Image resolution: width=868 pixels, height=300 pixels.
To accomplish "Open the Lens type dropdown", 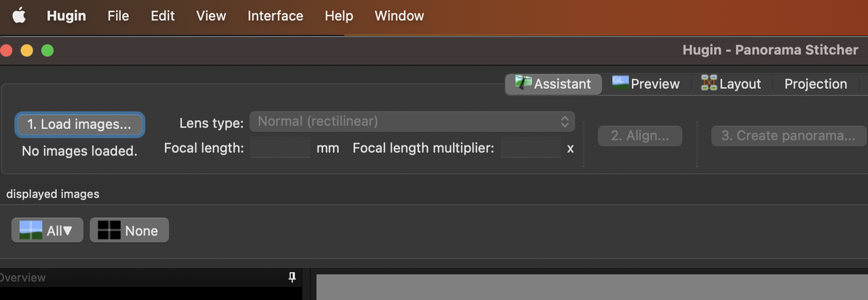I will [412, 121].
